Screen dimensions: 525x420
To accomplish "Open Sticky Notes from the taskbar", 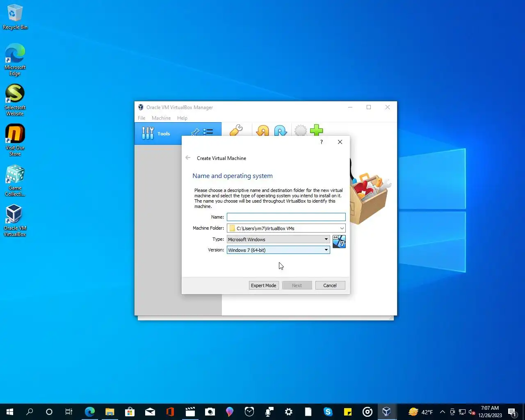I will pyautogui.click(x=348, y=412).
